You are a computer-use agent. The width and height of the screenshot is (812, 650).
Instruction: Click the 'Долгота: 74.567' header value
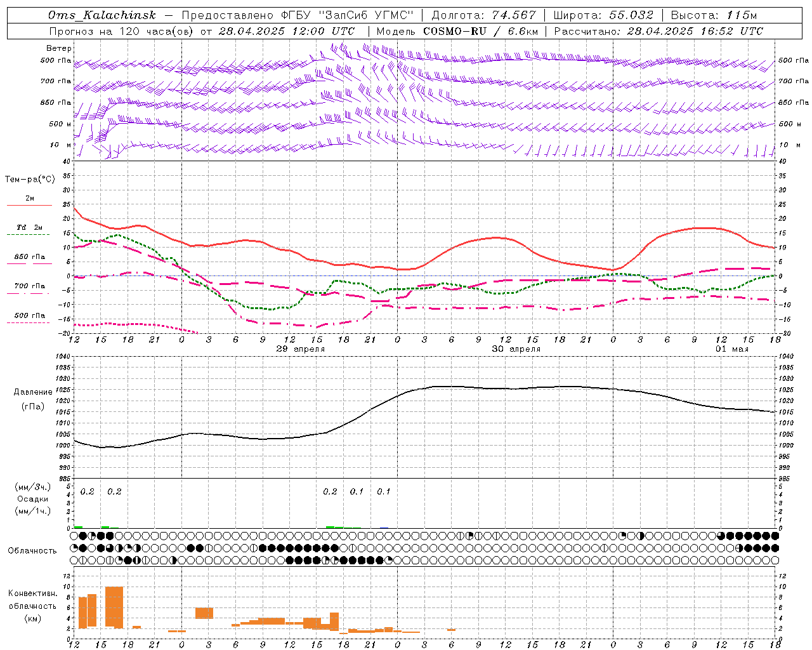[x=484, y=15]
